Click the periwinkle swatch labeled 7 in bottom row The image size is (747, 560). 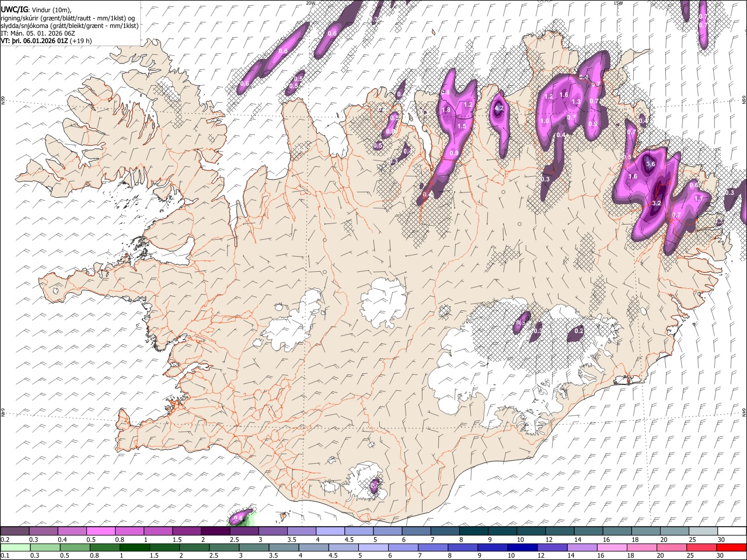433,547
